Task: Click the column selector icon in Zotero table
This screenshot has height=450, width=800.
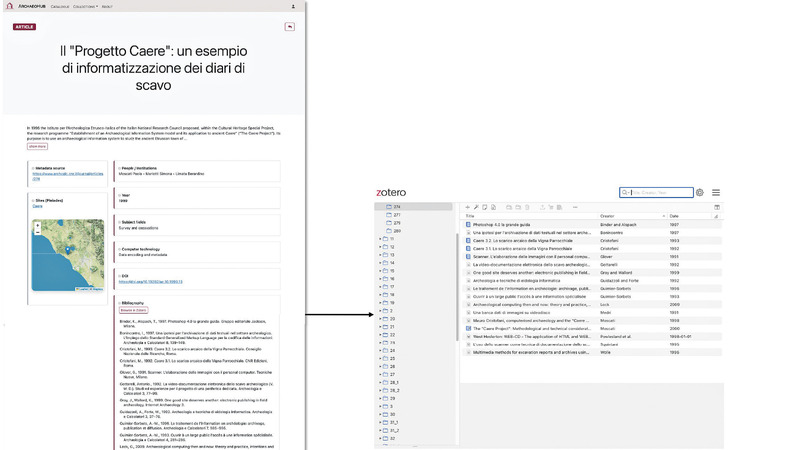Action: point(717,207)
